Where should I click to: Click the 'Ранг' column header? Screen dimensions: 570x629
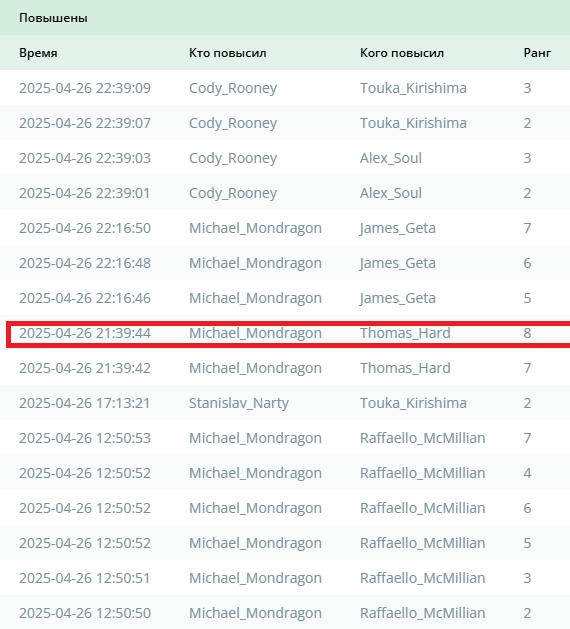tap(537, 53)
